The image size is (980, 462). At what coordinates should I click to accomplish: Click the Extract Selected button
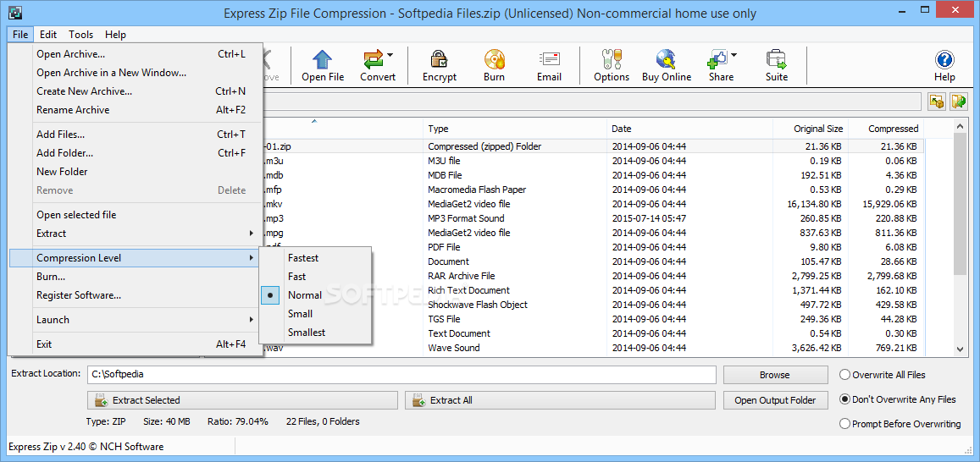point(242,400)
